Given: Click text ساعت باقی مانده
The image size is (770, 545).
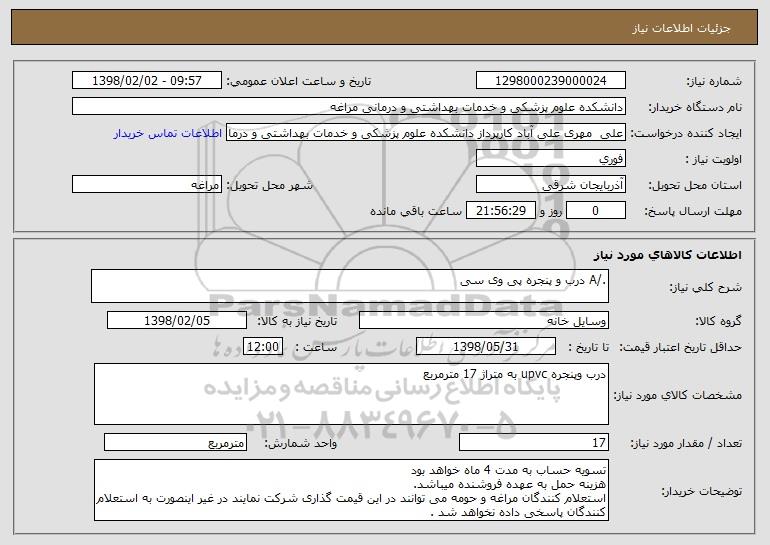Looking at the screenshot, I should point(416,211).
